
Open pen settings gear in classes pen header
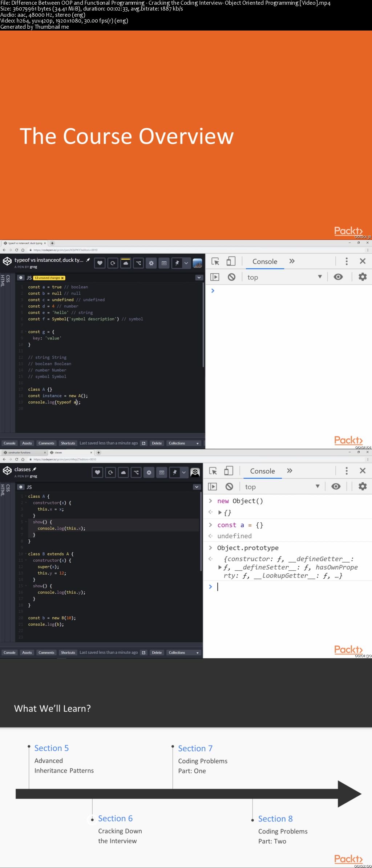[149, 472]
